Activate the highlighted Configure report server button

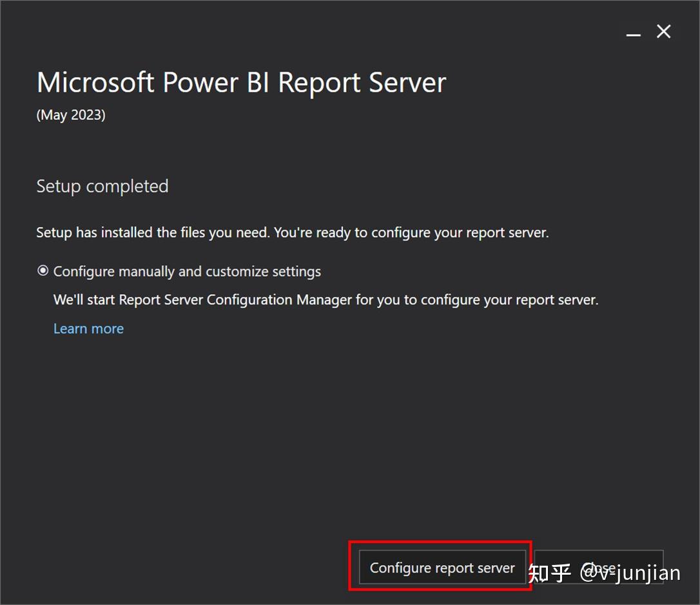click(442, 568)
